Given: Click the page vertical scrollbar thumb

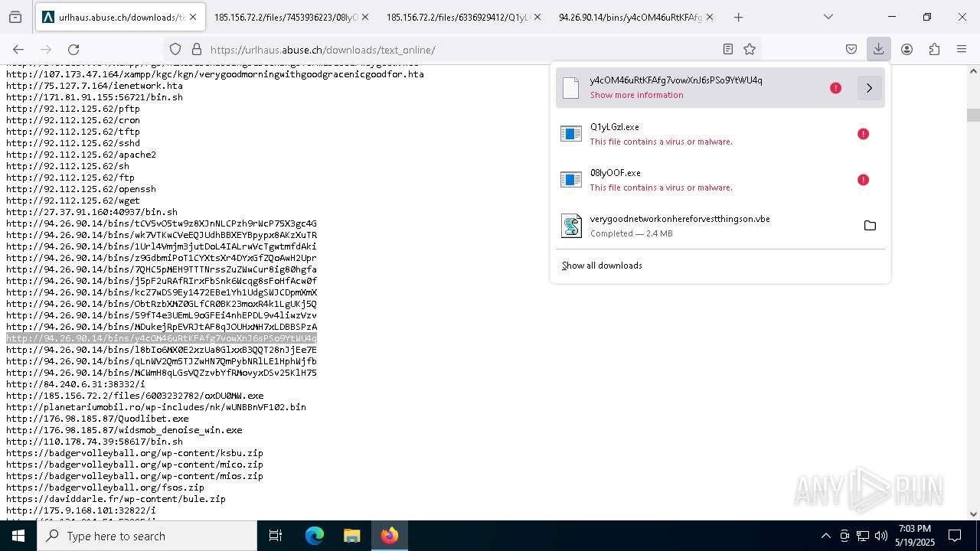Looking at the screenshot, I should point(973,115).
